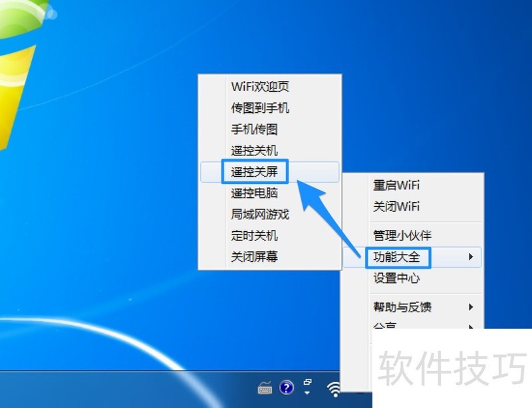Select 重启WiFi in the context menu
The image size is (532, 408).
click(412, 185)
